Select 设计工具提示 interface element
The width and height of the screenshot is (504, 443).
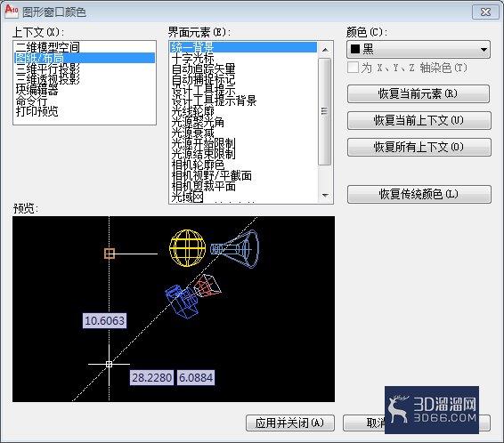243,90
